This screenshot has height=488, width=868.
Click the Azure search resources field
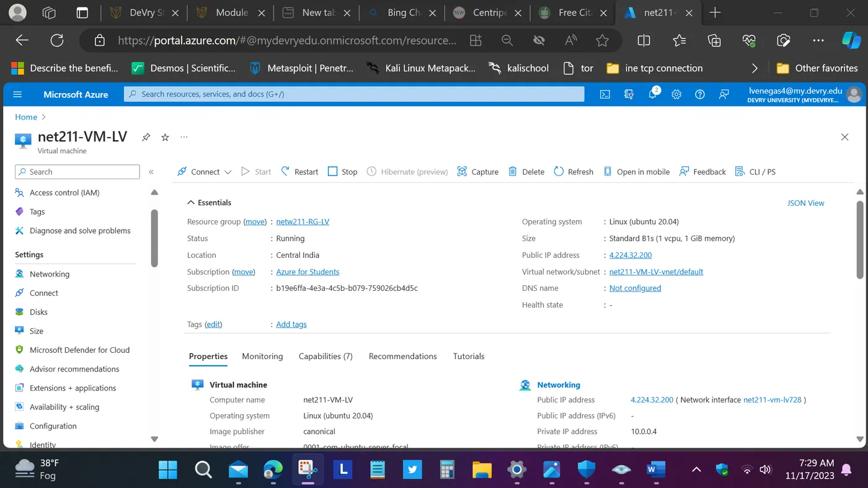[x=354, y=94]
